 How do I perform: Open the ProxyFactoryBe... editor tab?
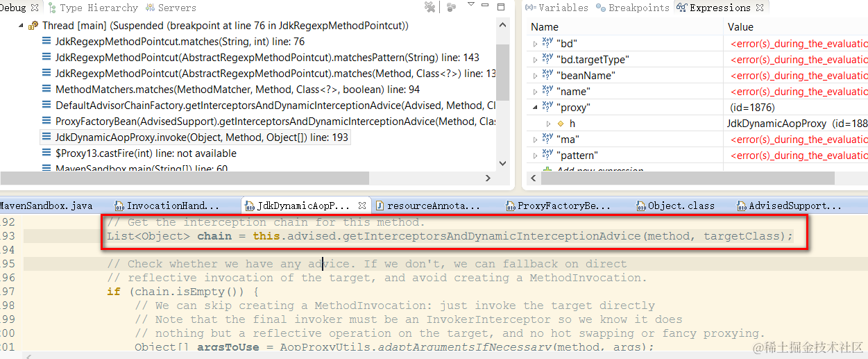click(x=558, y=206)
